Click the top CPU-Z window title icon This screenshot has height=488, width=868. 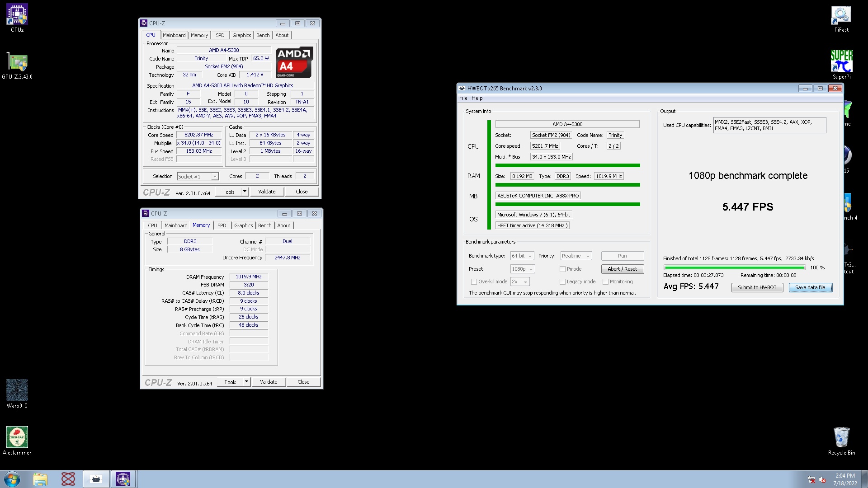[144, 23]
